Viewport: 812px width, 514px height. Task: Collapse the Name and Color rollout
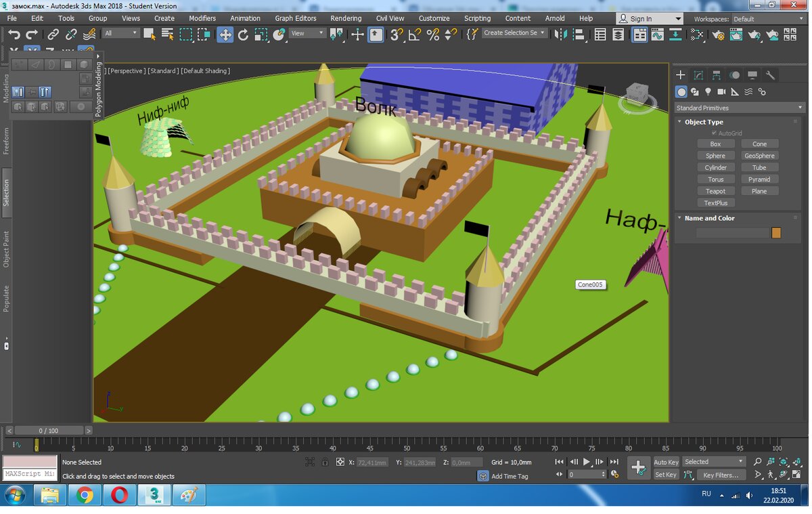click(709, 218)
